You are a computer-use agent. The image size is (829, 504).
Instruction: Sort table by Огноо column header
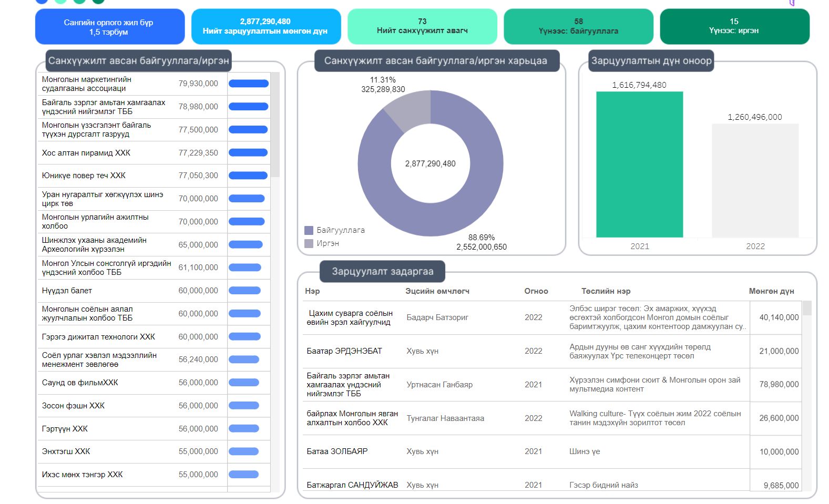tap(536, 291)
